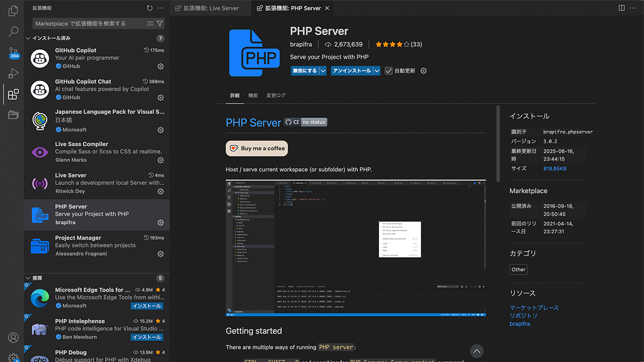
Task: Click the PHP Server heading link in README
Action: pos(253,123)
